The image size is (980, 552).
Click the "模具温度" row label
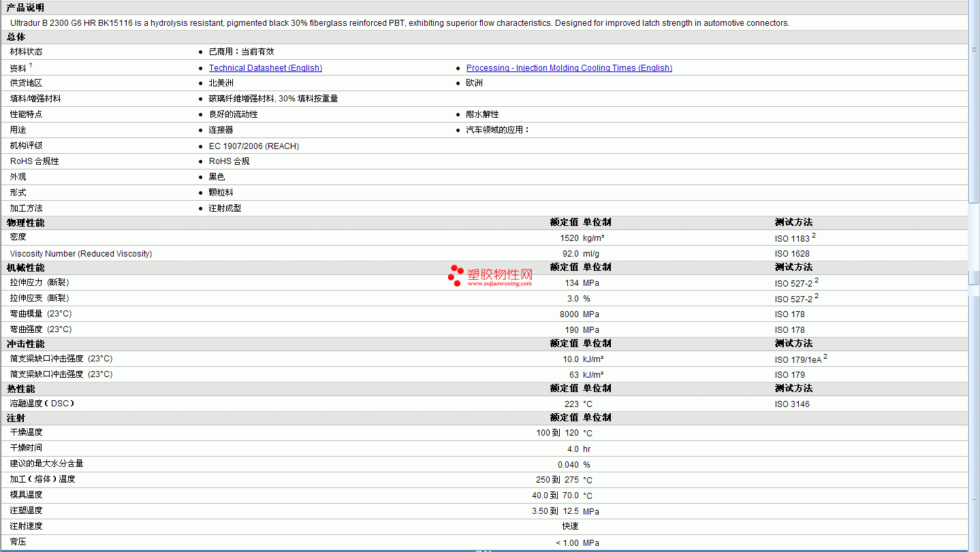(x=26, y=495)
